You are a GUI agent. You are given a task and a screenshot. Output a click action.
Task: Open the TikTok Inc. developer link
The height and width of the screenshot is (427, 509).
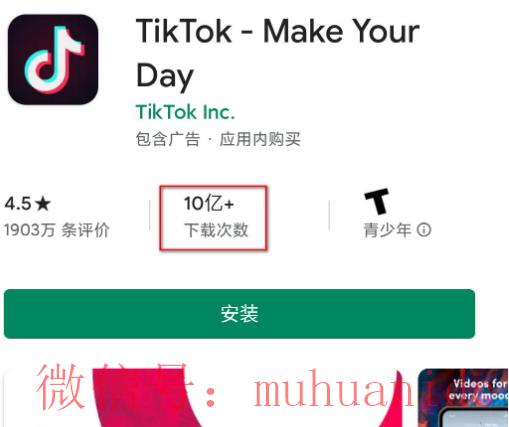point(185,112)
